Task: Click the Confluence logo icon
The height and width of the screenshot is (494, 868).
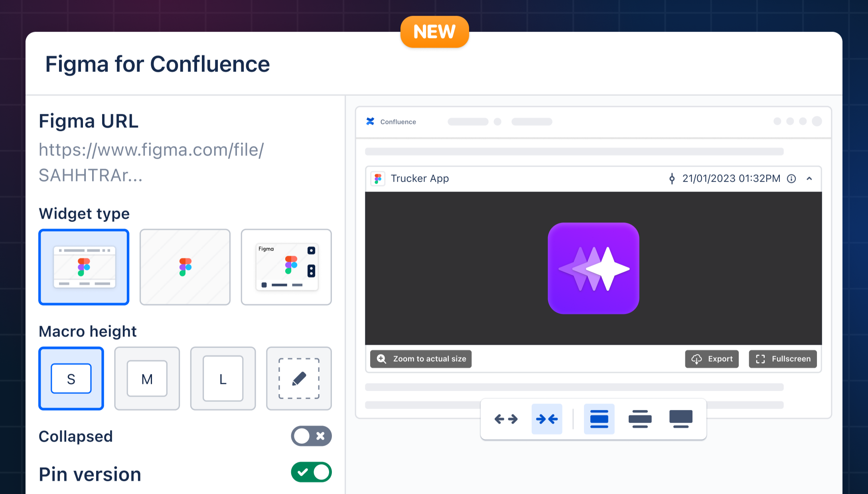Action: (x=370, y=121)
